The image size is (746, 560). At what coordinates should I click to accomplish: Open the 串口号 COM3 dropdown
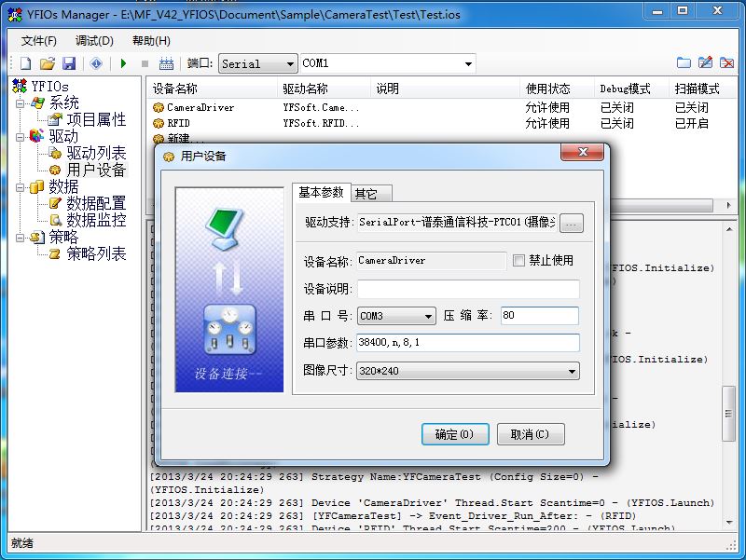point(427,317)
